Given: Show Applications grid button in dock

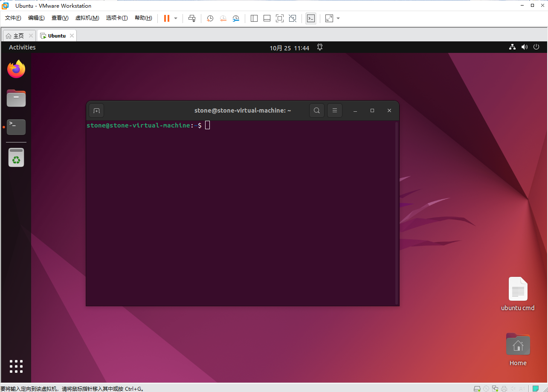Looking at the screenshot, I should [16, 366].
